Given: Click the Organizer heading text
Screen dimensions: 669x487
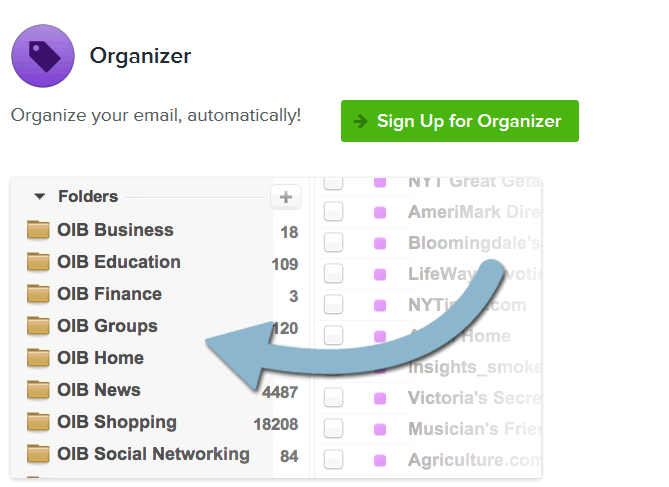Looking at the screenshot, I should tap(140, 56).
